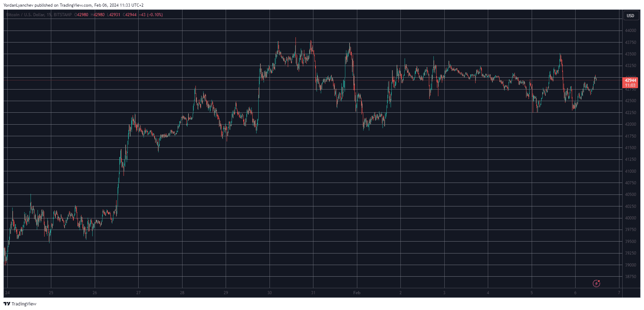Click the 39250 price axis label

pyautogui.click(x=630, y=253)
